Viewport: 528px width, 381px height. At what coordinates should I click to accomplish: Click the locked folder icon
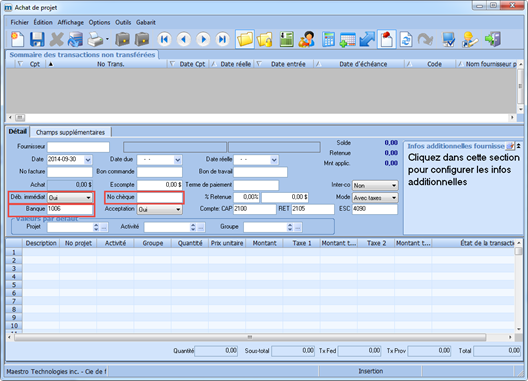coord(265,39)
